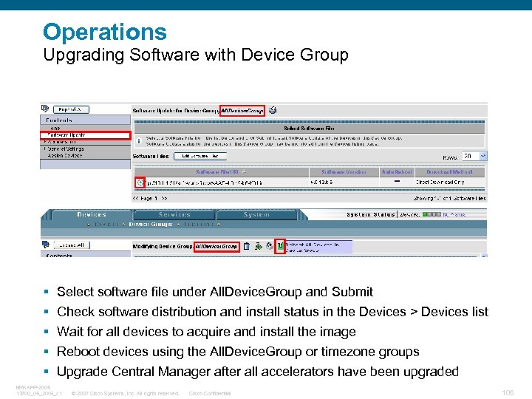Click the device status indicator bar
The width and height of the screenshot is (532, 399).
pos(432,214)
